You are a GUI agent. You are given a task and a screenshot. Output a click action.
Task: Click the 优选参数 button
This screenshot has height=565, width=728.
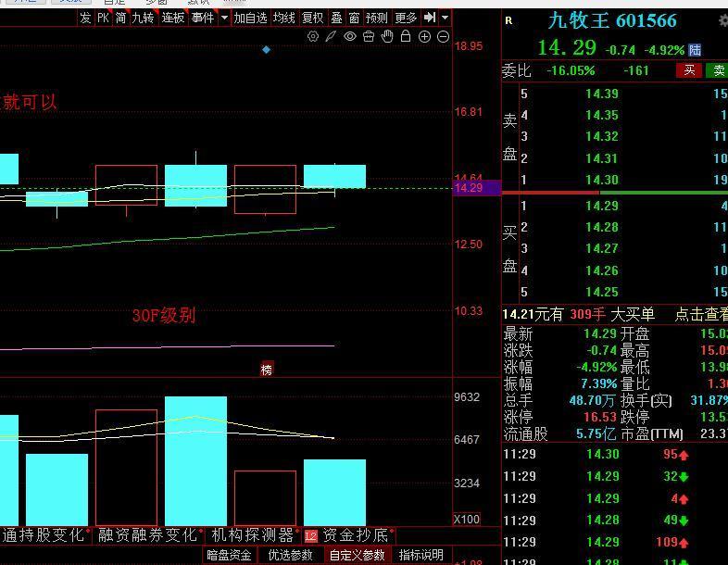coord(290,555)
